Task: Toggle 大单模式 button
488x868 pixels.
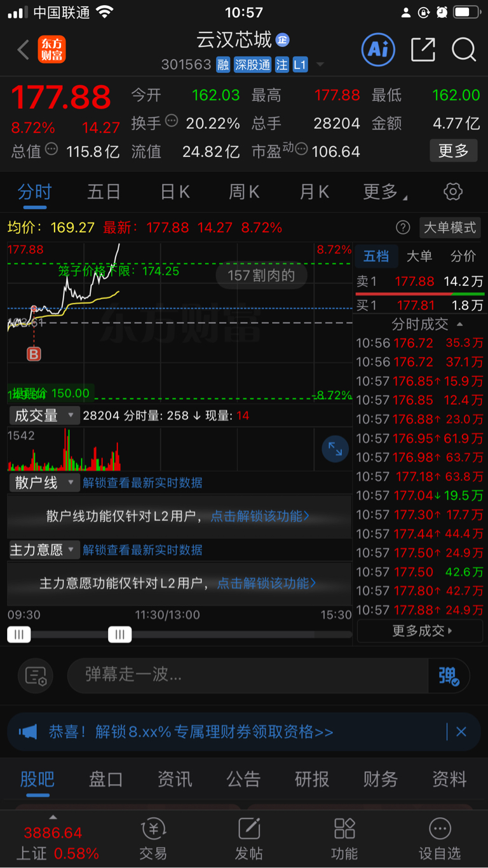Action: (x=450, y=227)
